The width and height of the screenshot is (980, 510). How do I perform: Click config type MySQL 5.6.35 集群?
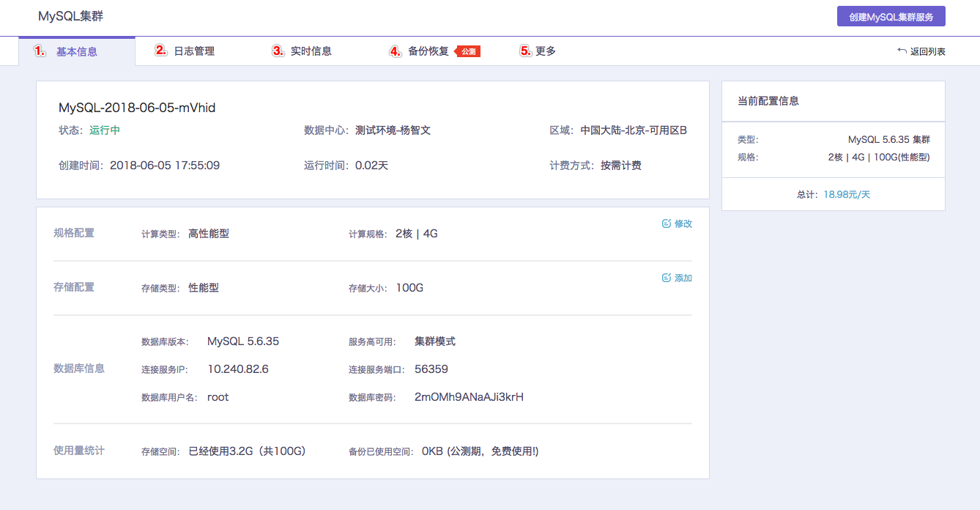coord(889,139)
